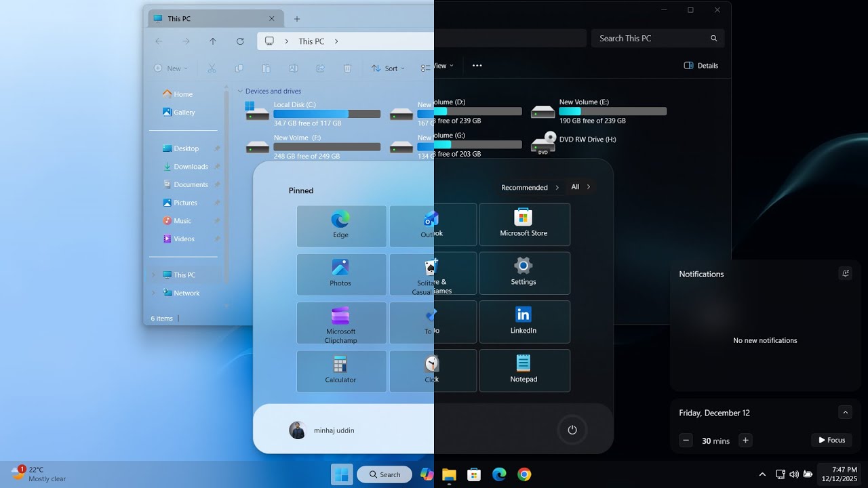Screen dimensions: 868x488
Task: Start a Focus session
Action: (831, 441)
